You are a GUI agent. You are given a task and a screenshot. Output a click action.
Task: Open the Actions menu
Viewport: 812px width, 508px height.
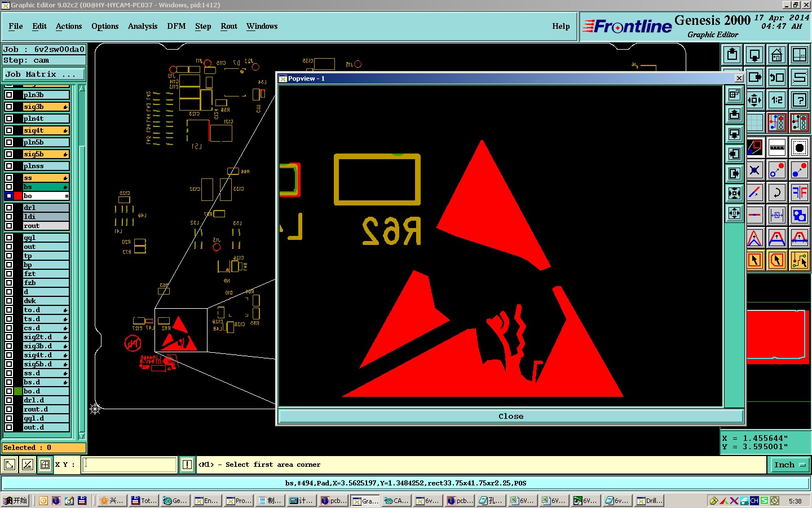tap(69, 26)
